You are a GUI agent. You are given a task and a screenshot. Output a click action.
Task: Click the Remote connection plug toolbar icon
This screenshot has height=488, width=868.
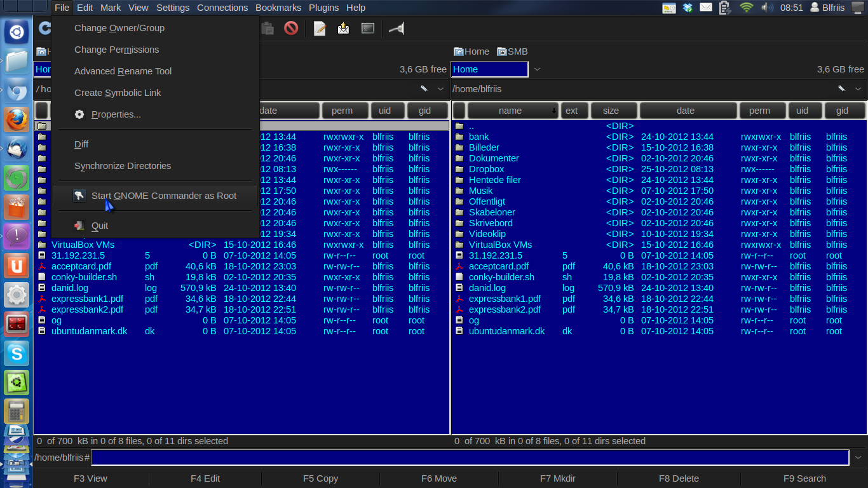397,28
